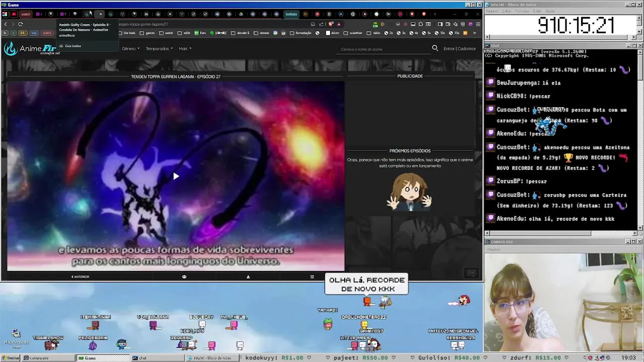
Task: Toggle the browser sidebar panel icon
Action: 440,24
